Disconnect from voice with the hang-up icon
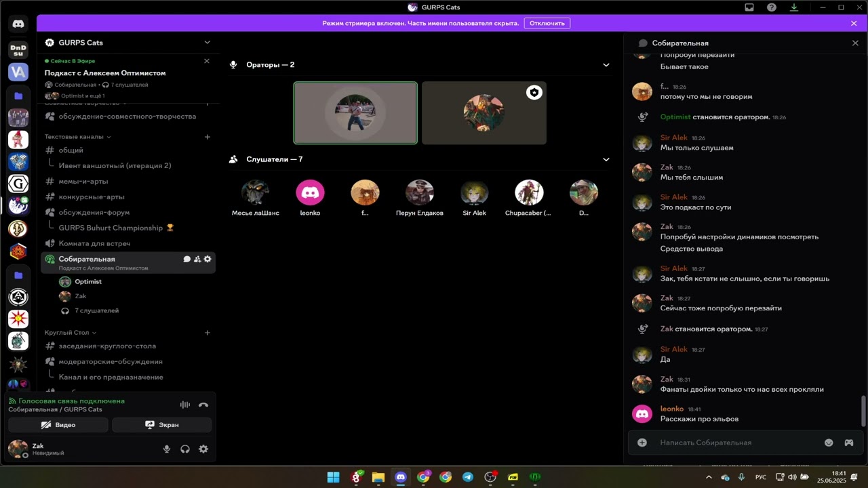Screen dimensions: 868x488 [x=203, y=405]
